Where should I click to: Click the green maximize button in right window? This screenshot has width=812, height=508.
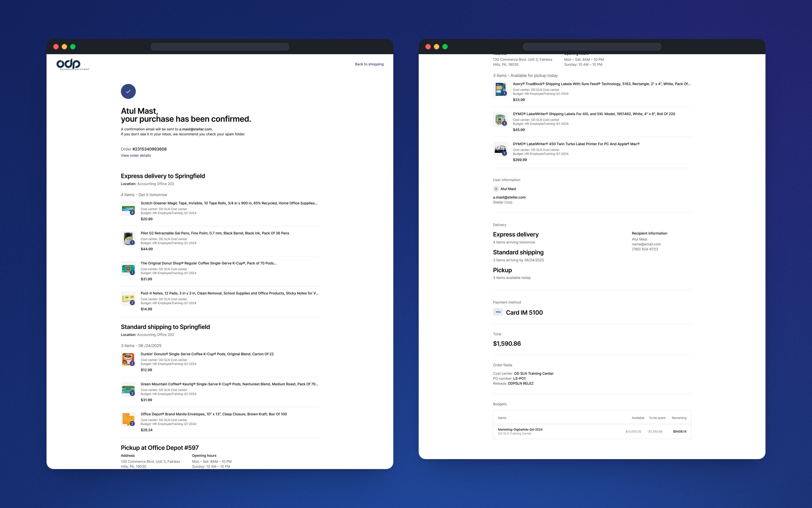(x=445, y=47)
